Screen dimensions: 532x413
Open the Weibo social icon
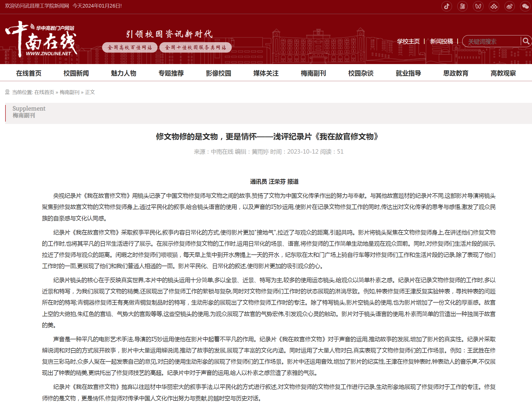tap(510, 6)
